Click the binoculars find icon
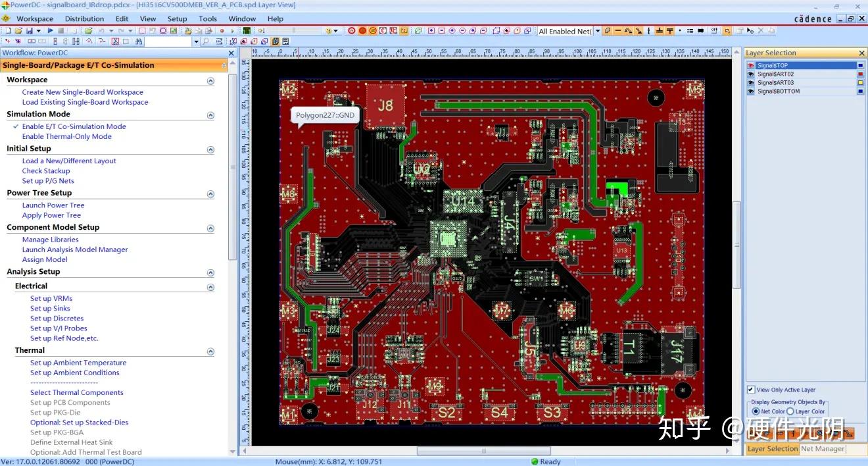Image resolution: width=868 pixels, height=466 pixels. pyautogui.click(x=139, y=41)
